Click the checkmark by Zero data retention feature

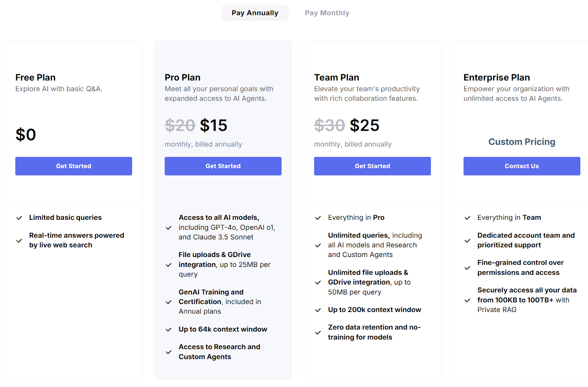(318, 332)
